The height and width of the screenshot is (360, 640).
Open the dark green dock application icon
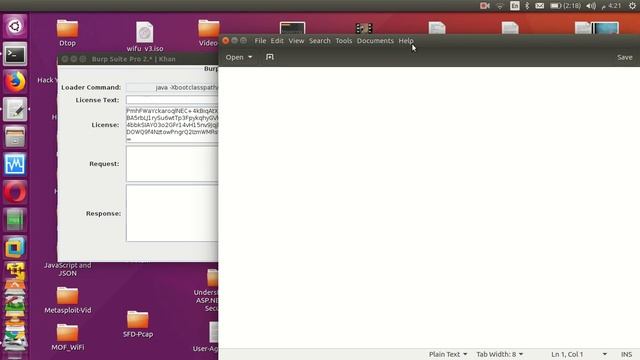[x=15, y=220]
